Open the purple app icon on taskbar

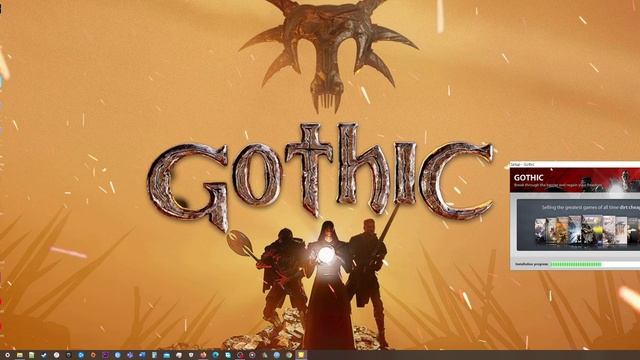coord(105,355)
